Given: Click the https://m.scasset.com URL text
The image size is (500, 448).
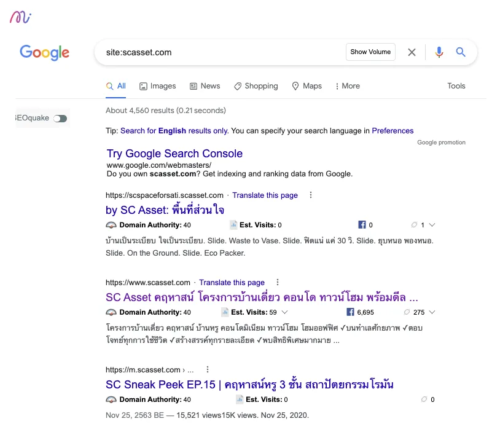Looking at the screenshot, I should (x=143, y=370).
